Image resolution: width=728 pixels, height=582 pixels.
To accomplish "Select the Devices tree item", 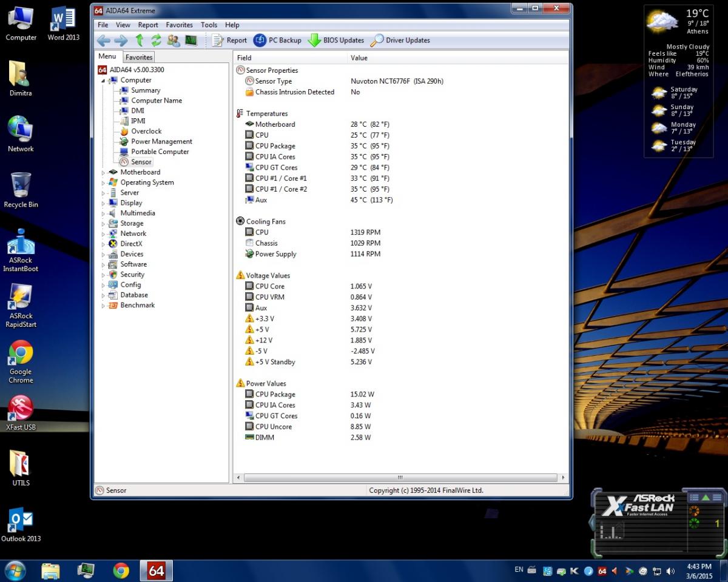I will (x=132, y=254).
